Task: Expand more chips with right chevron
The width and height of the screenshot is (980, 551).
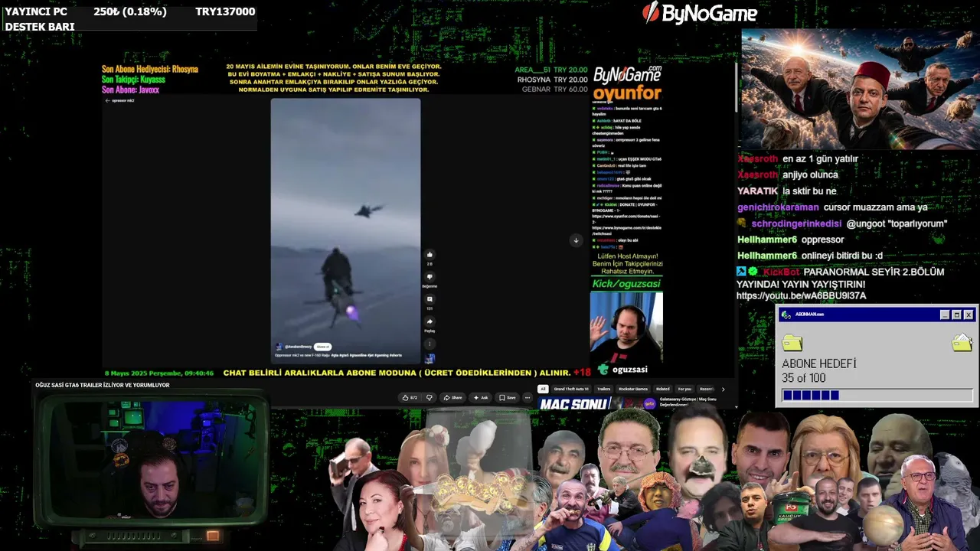Action: point(723,389)
